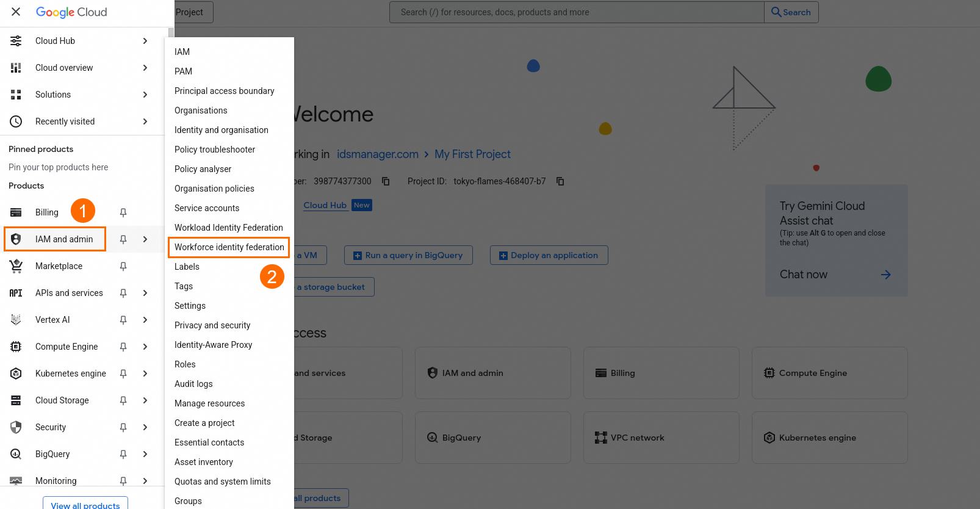Pin Billing with its pin icon
The image size is (980, 509).
(x=123, y=212)
